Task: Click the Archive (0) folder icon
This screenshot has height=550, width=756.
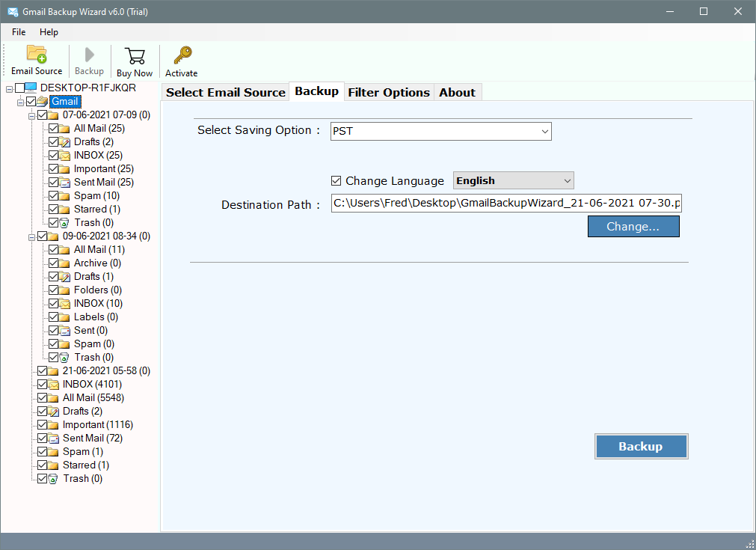Action: 64,263
